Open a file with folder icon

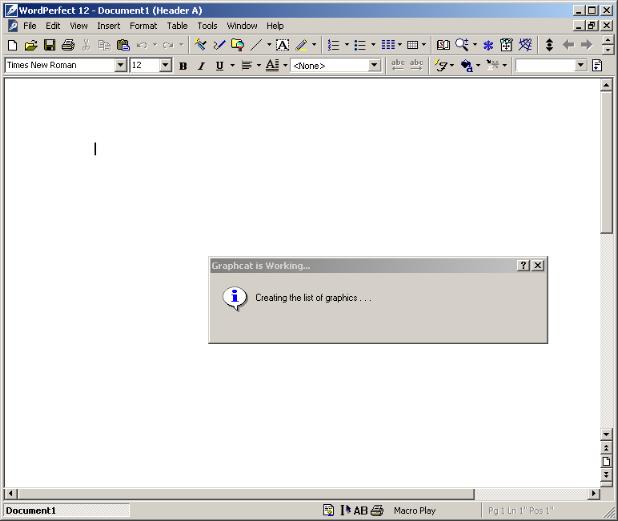pos(30,45)
